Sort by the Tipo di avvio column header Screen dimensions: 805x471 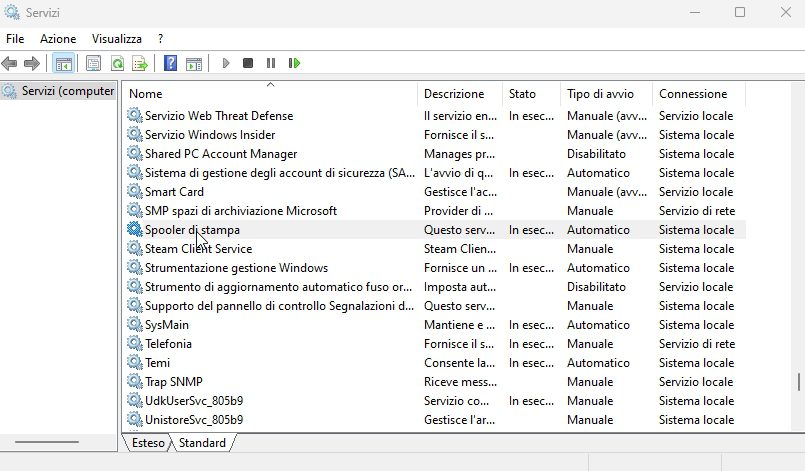(606, 93)
